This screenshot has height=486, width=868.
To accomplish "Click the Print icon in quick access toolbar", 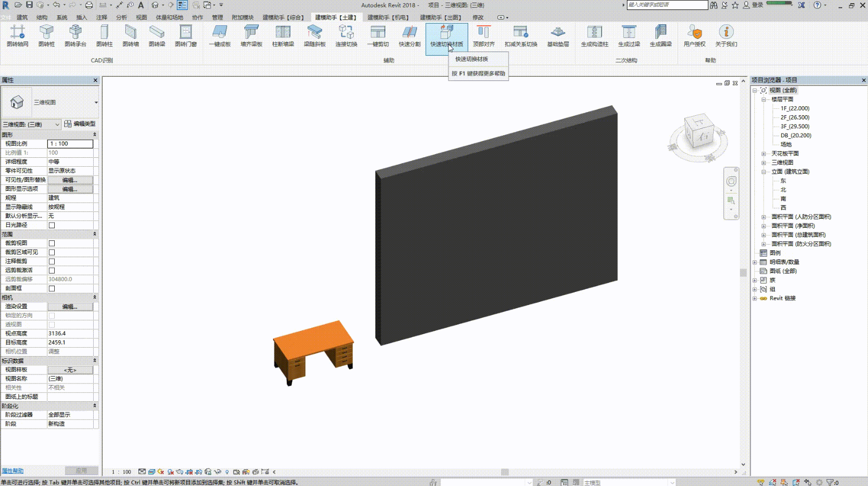I will [x=89, y=5].
